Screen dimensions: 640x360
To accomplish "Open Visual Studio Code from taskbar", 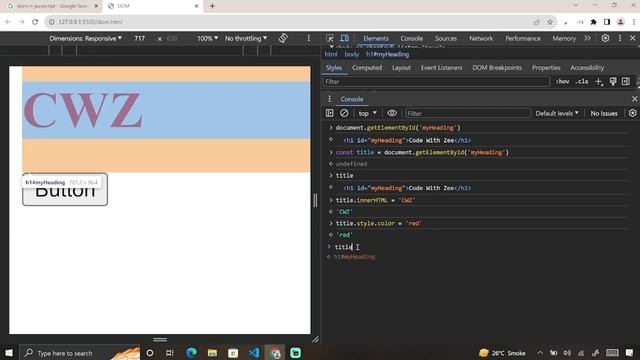I will click(254, 353).
